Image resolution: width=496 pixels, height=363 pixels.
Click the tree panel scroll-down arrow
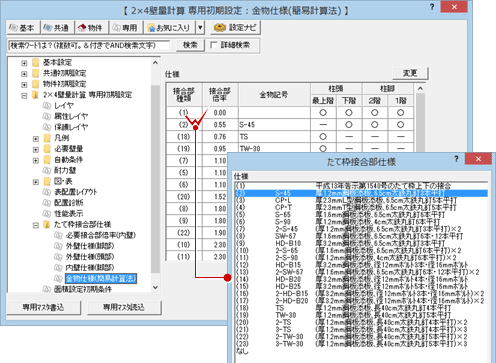tap(155, 287)
